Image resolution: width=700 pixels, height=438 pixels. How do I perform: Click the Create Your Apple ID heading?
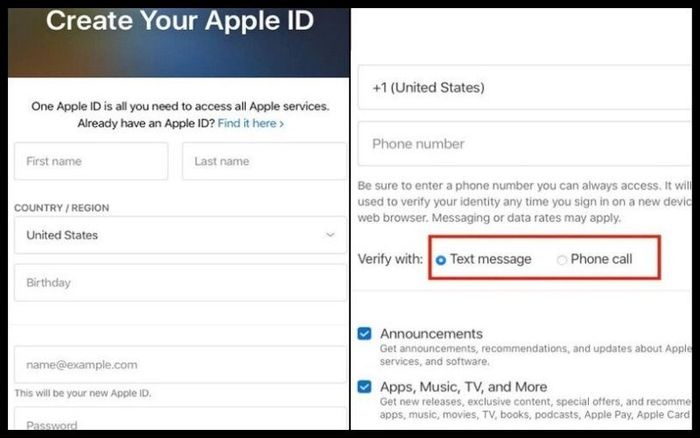pos(180,21)
